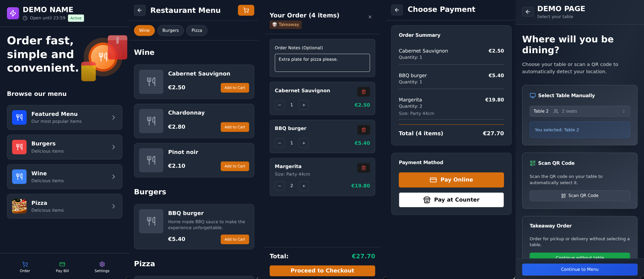This screenshot has width=644, height=279.
Task: Choose Pay at Counter option
Action: click(451, 200)
